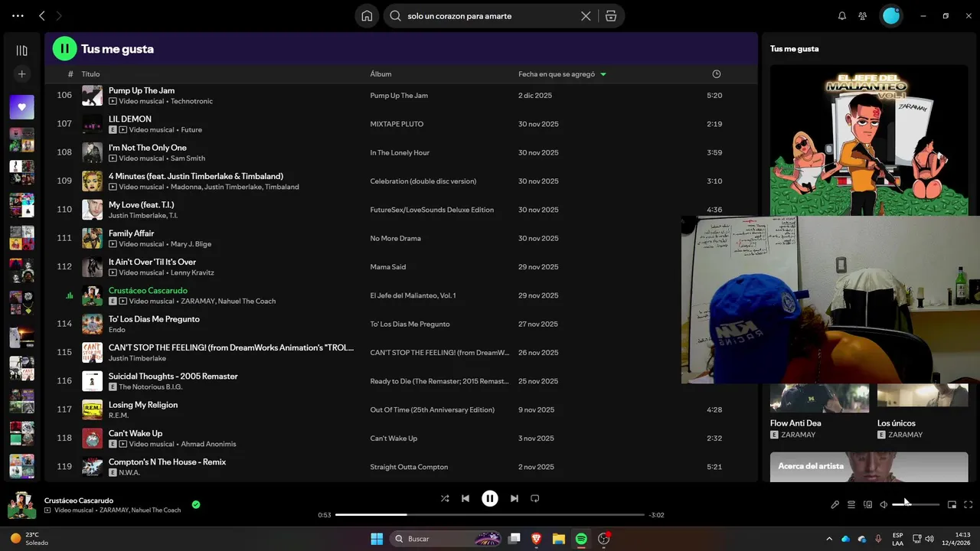This screenshot has height=551, width=980.
Task: Open the Windows Start menu
Action: 377,539
